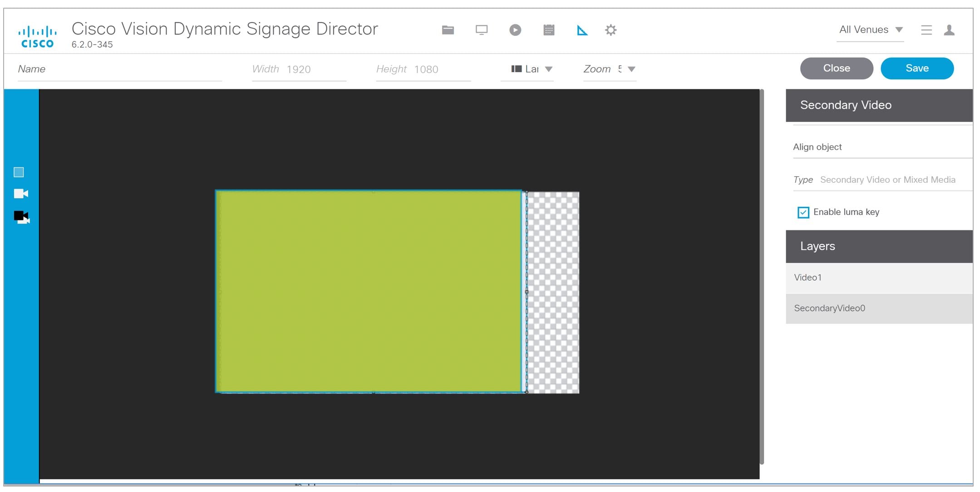Select the SecondaryVideo0 layer

point(879,308)
